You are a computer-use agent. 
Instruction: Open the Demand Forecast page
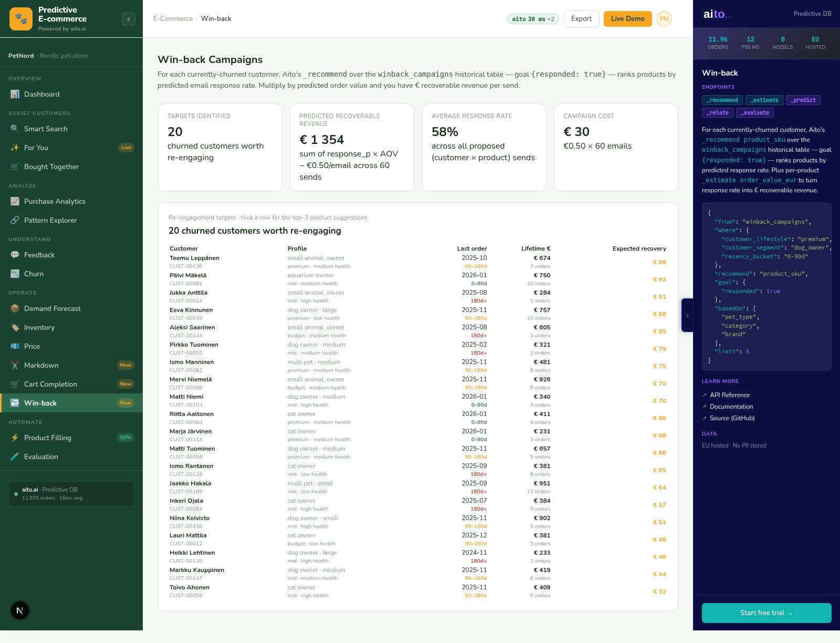71,308
